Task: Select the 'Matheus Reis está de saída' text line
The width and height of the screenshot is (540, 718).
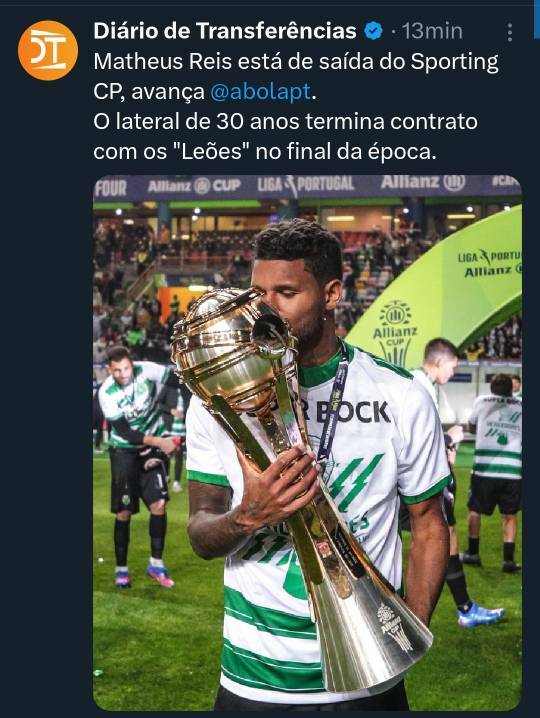Action: coord(296,62)
